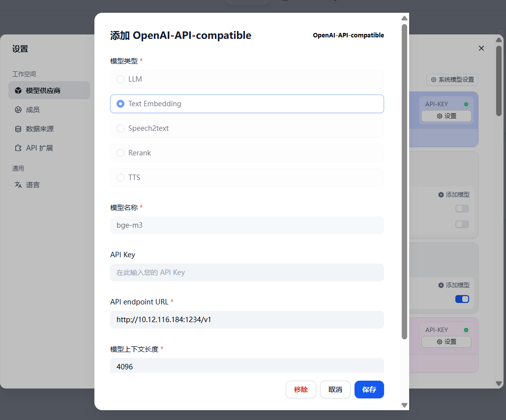Click settings page scrollbar down arrow
506x420 pixels.
click(499, 384)
